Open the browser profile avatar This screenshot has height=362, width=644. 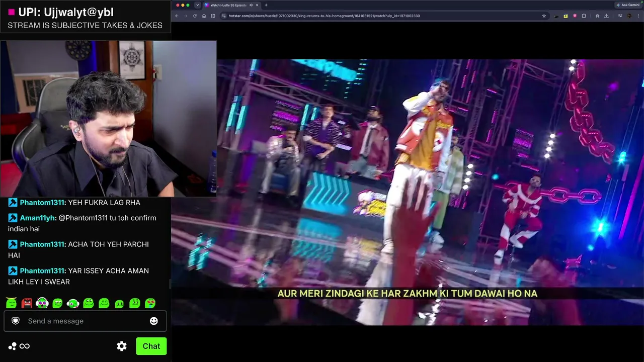pos(629,16)
